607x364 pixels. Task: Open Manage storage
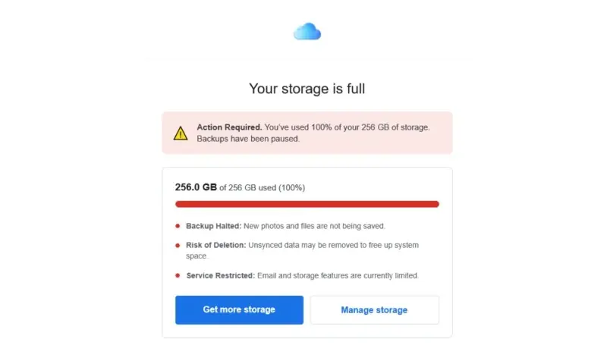pyautogui.click(x=374, y=310)
